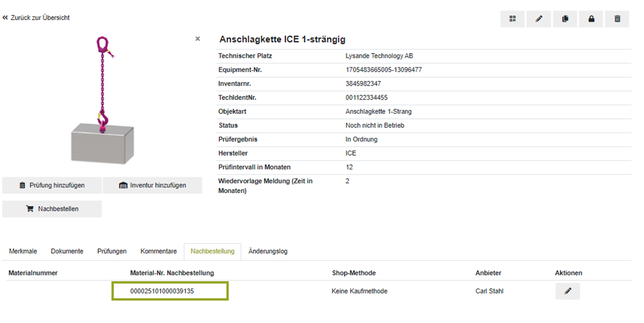Edit the Carl Stahl reorder row
The image size is (644, 323).
567,291
